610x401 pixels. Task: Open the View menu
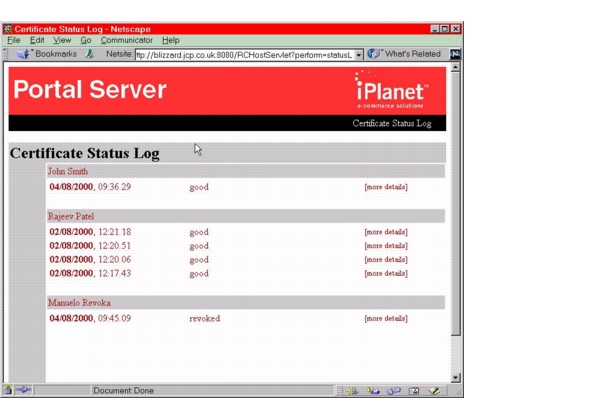coord(62,40)
